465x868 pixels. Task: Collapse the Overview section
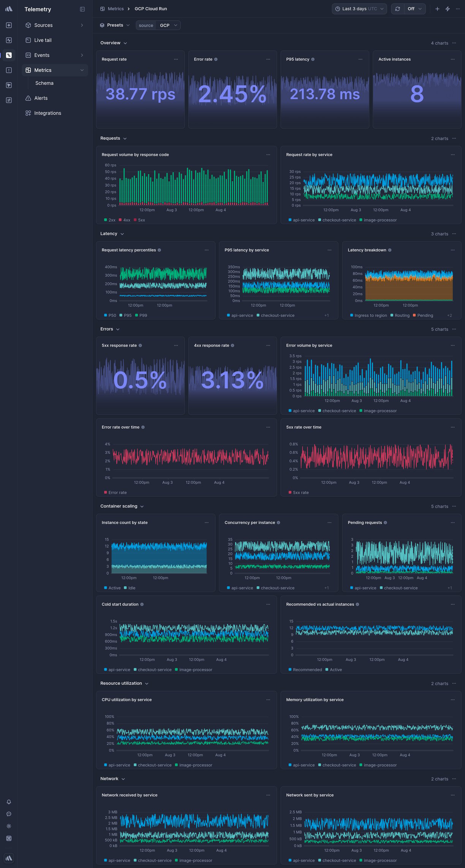[x=114, y=43]
